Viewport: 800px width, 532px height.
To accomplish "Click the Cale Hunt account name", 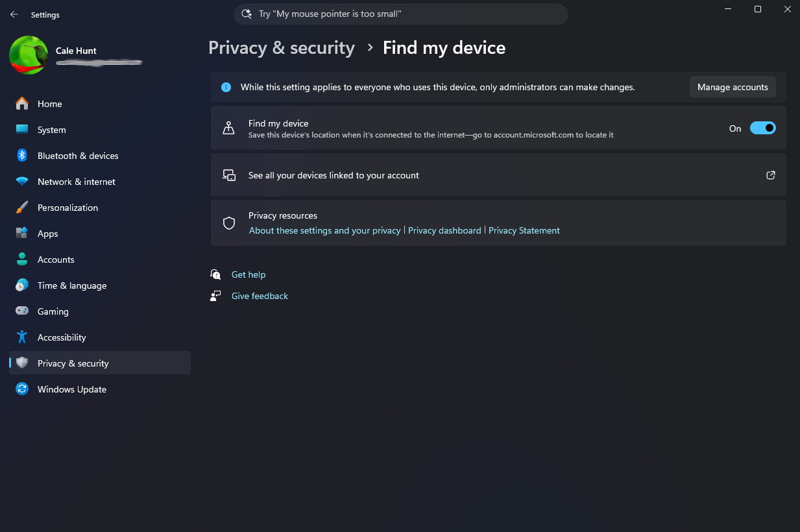I will (x=76, y=51).
